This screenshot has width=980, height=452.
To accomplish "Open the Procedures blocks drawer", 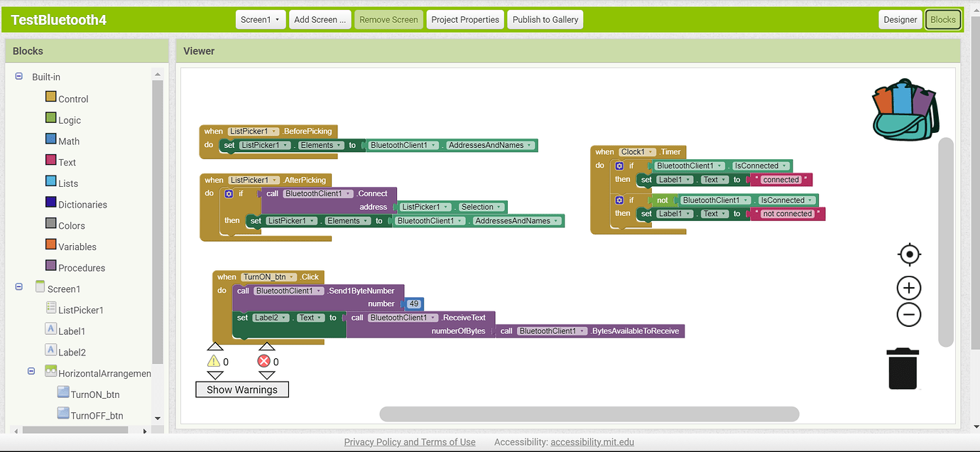I will pyautogui.click(x=80, y=267).
